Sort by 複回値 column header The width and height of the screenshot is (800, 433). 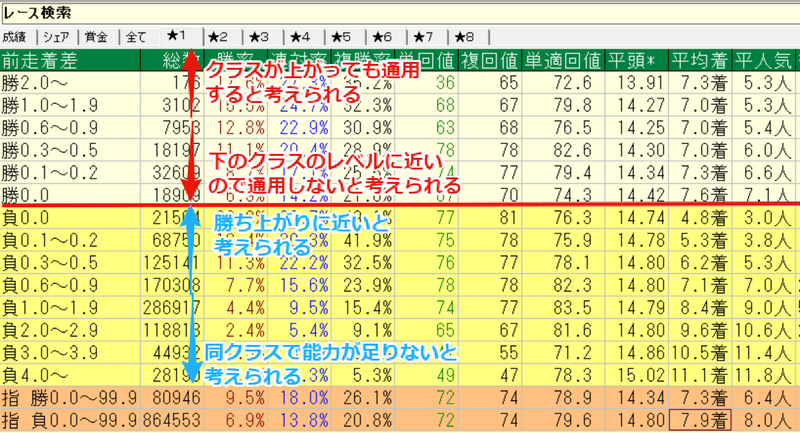point(490,61)
